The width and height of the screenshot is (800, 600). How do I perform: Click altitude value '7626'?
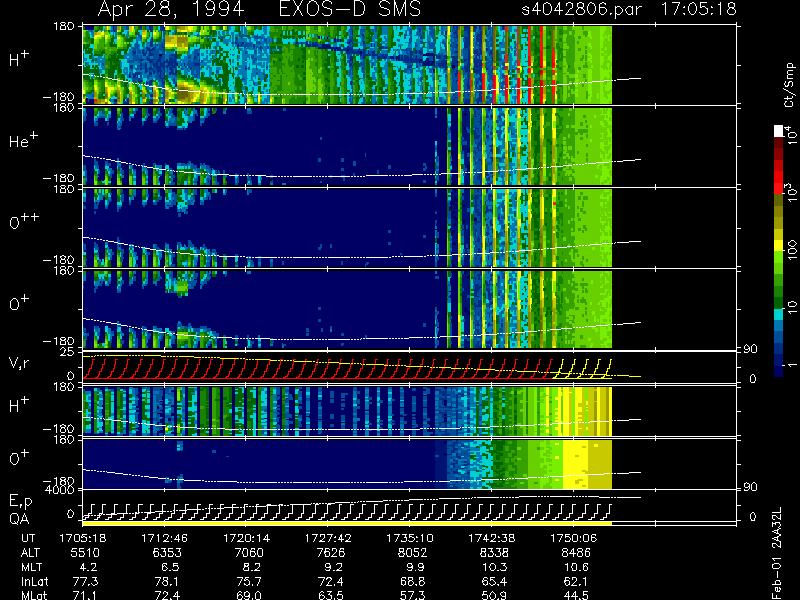[x=331, y=553]
